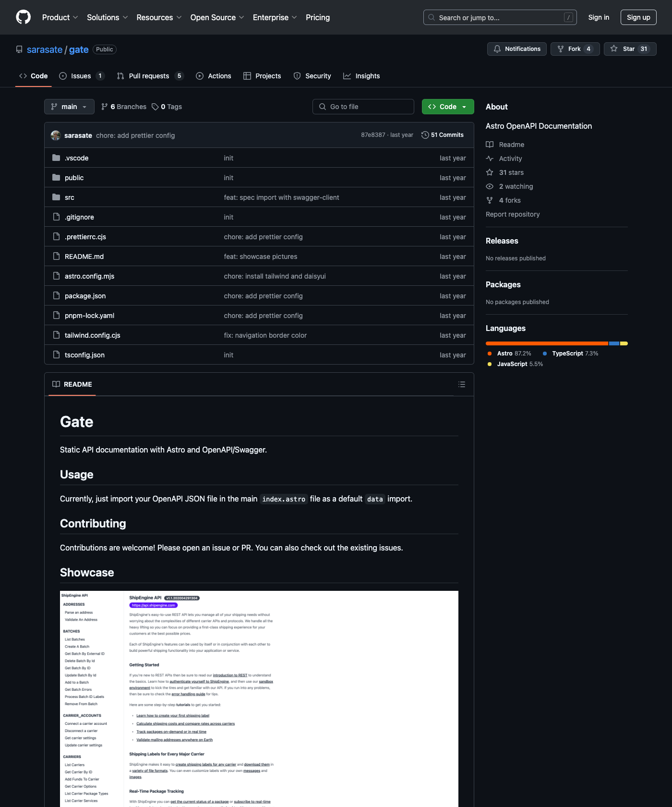Click the Sign in link
Viewport: 672px width, 807px height.
click(599, 17)
